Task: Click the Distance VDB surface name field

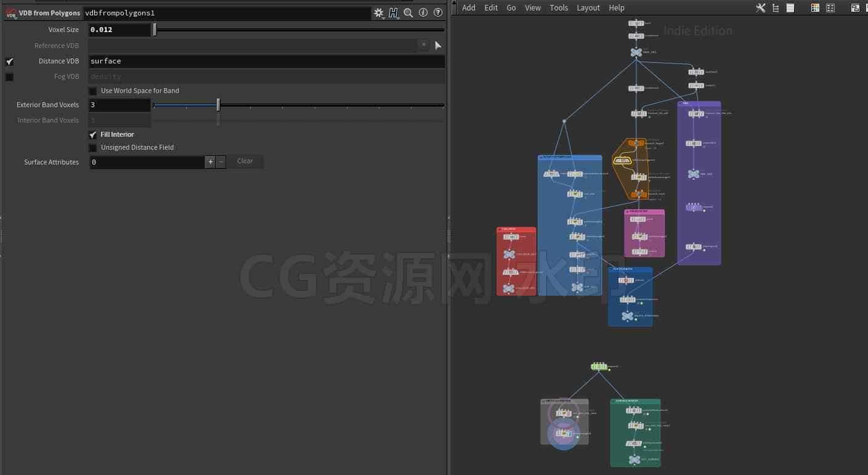Action: 267,62
